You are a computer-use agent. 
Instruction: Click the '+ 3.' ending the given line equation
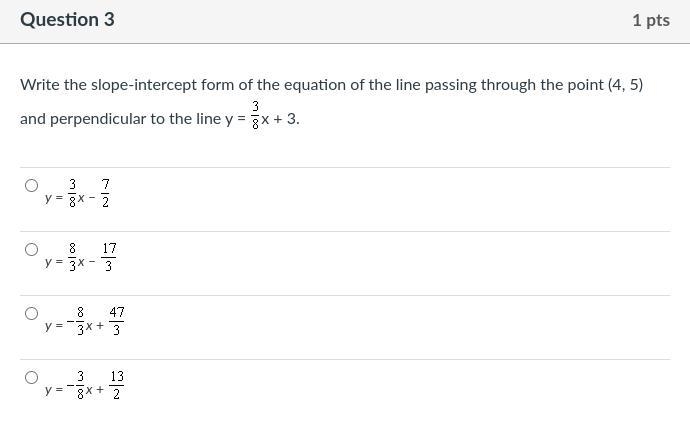(x=286, y=119)
